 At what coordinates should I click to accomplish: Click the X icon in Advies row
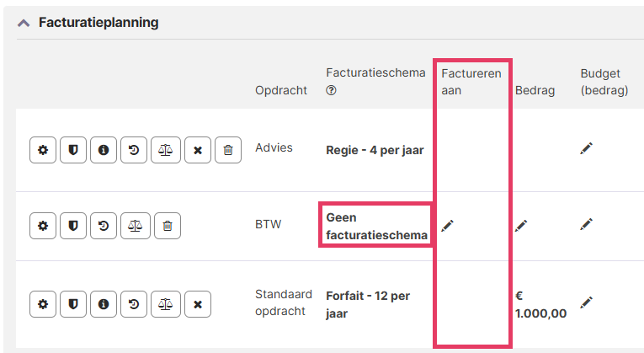click(x=197, y=151)
